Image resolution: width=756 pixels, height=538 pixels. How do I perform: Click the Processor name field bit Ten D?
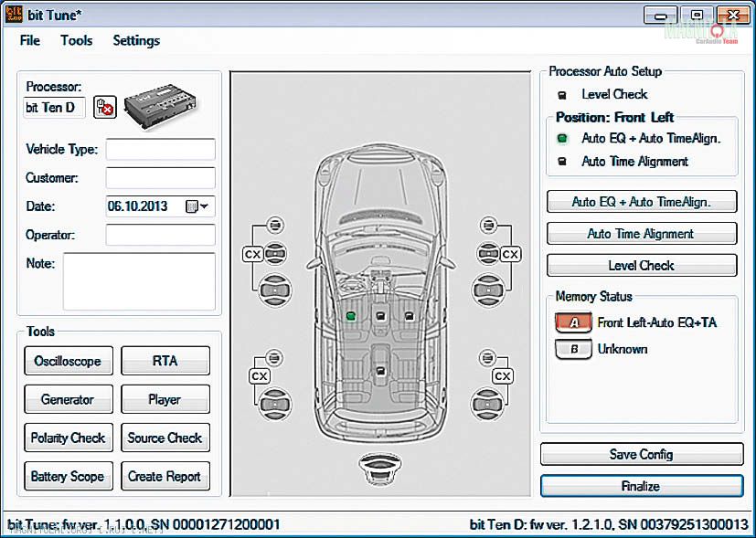tap(54, 108)
